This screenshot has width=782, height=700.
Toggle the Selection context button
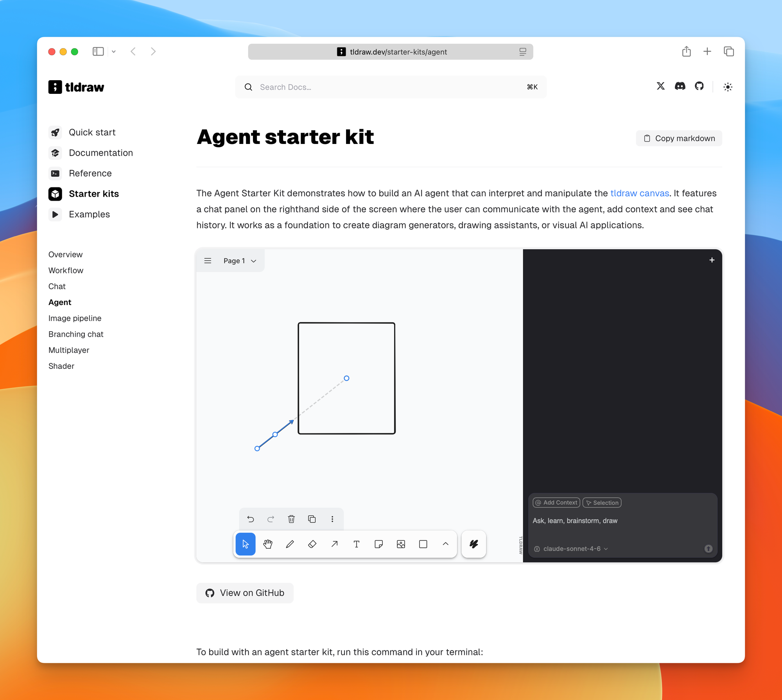(x=602, y=503)
